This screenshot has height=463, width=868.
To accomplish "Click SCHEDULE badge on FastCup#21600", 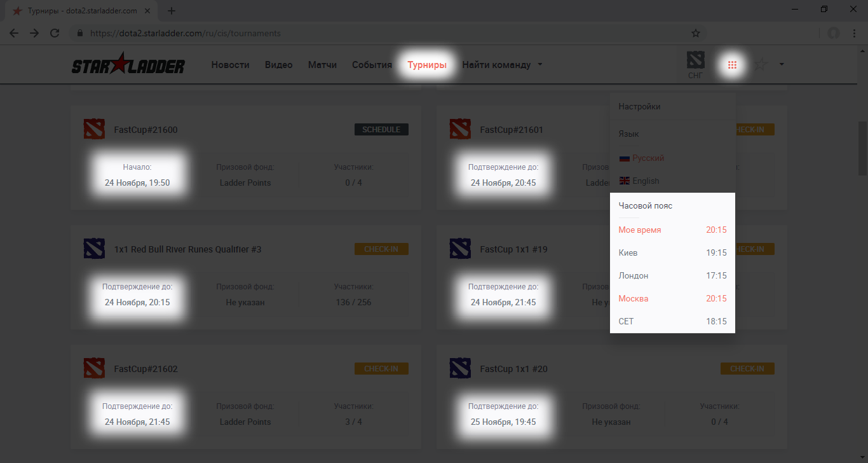I will pyautogui.click(x=381, y=130).
